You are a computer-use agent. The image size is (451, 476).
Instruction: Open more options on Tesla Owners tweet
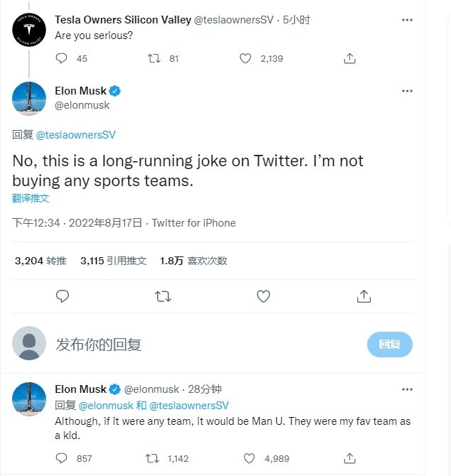(407, 20)
